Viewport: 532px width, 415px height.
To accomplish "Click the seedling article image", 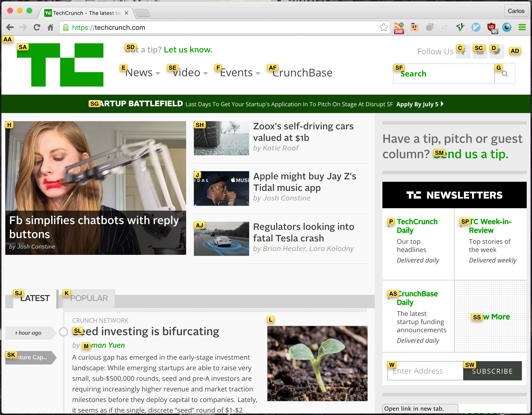I will [x=317, y=364].
